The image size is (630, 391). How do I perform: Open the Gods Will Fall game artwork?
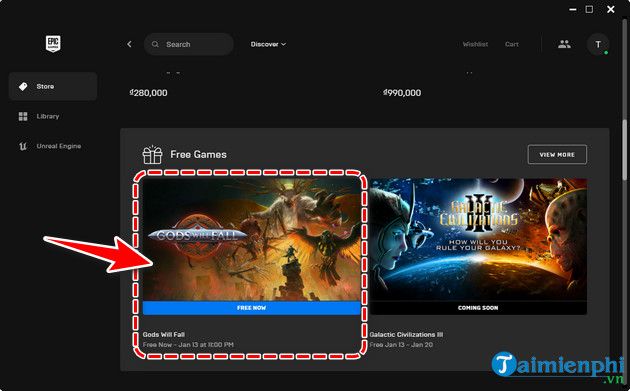coord(252,240)
